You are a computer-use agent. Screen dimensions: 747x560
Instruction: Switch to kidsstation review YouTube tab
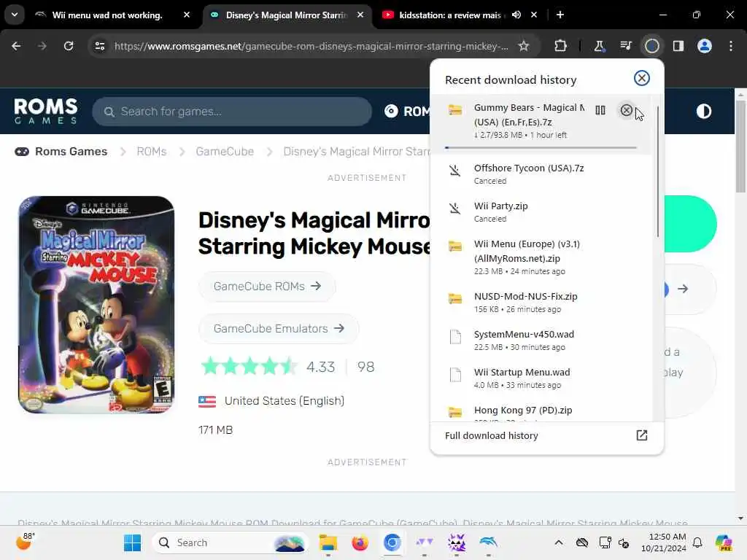tap(449, 15)
